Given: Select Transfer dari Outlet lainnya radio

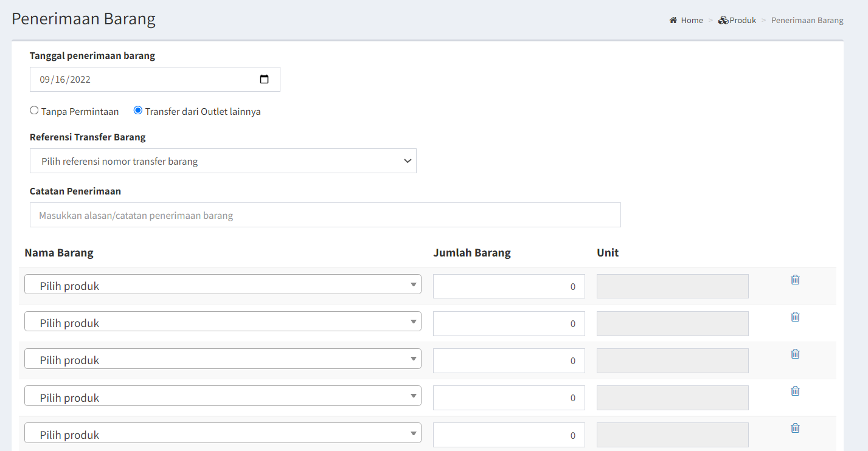Looking at the screenshot, I should point(138,111).
